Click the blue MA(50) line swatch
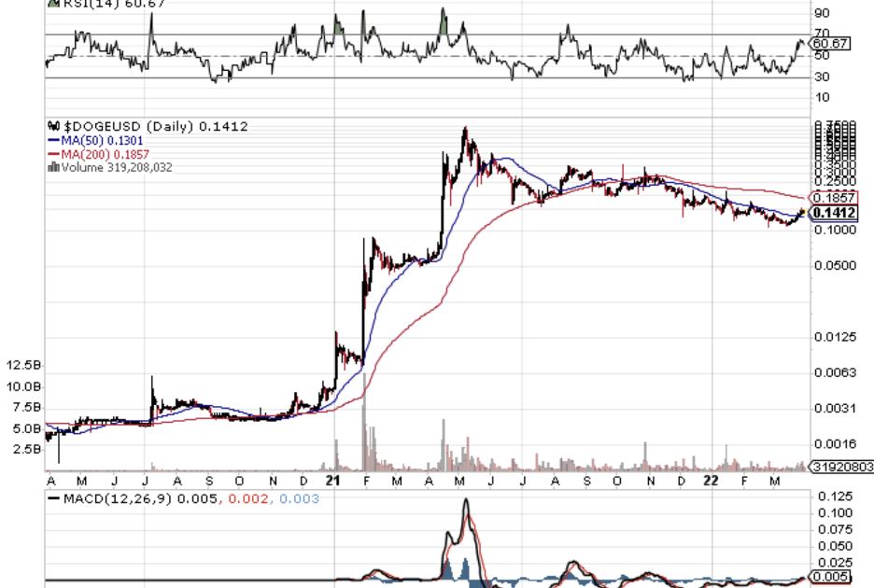The width and height of the screenshot is (874, 588). coord(53,140)
